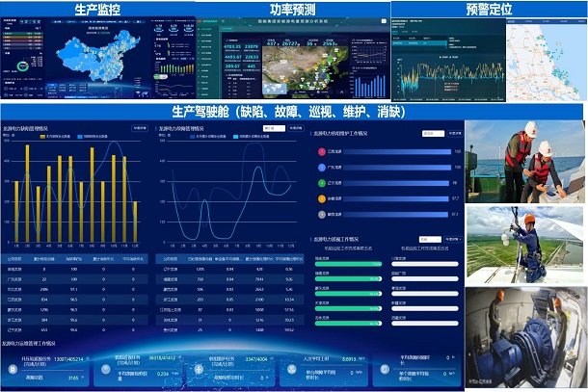Open photo of workers inside turbine nacelle
Viewport: 588px width, 392px height.
tap(525, 337)
